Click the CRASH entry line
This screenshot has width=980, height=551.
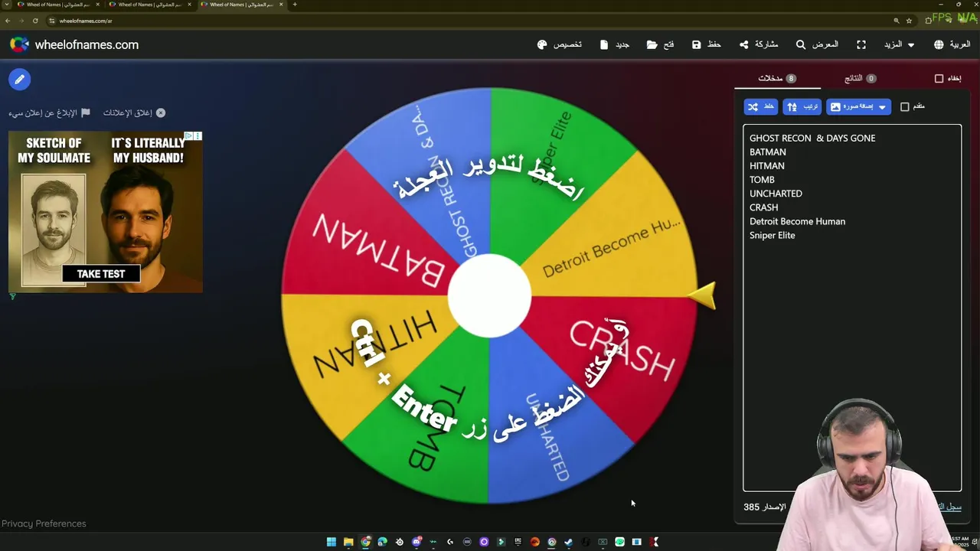[763, 207]
